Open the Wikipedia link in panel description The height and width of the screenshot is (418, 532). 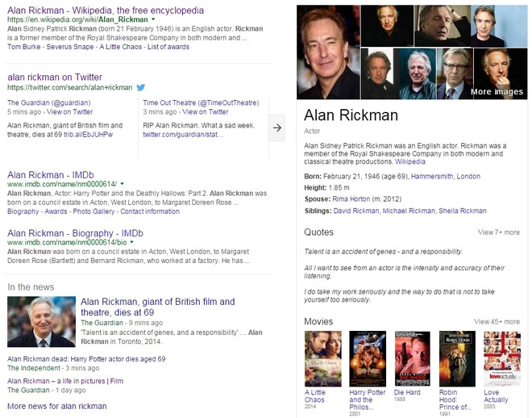point(409,161)
